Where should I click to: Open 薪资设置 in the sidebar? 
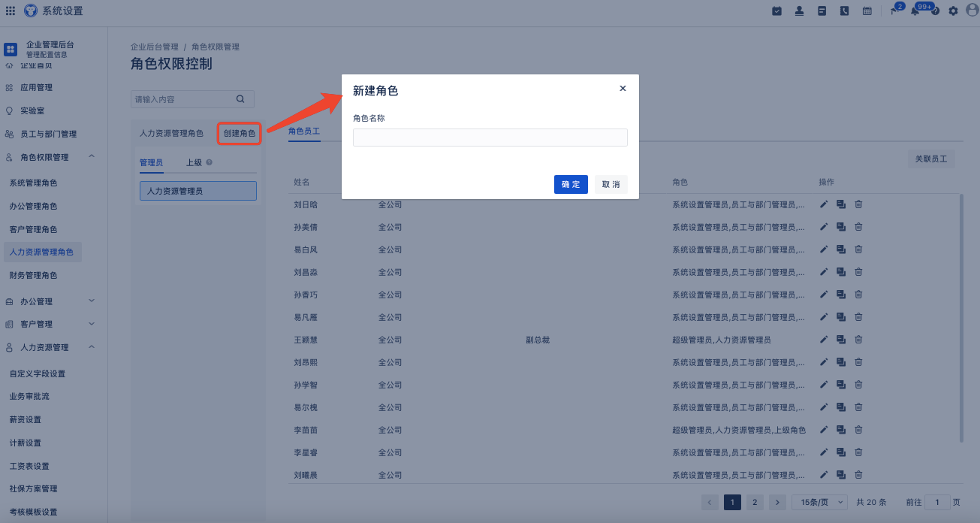coord(26,419)
